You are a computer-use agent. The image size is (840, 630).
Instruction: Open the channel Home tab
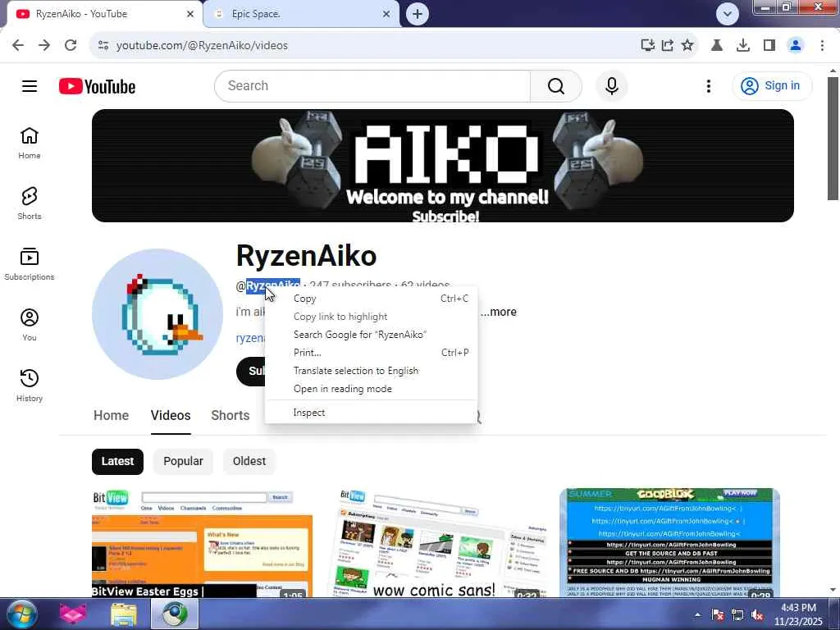[x=111, y=416]
